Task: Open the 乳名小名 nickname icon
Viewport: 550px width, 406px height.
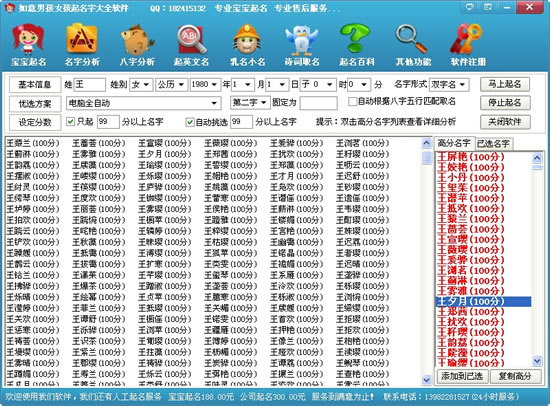Action: point(247,45)
